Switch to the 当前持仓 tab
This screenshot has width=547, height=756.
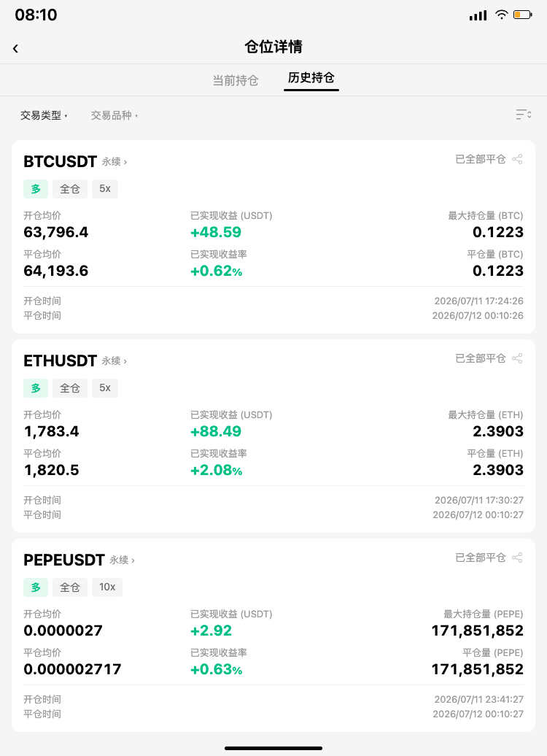pyautogui.click(x=236, y=80)
